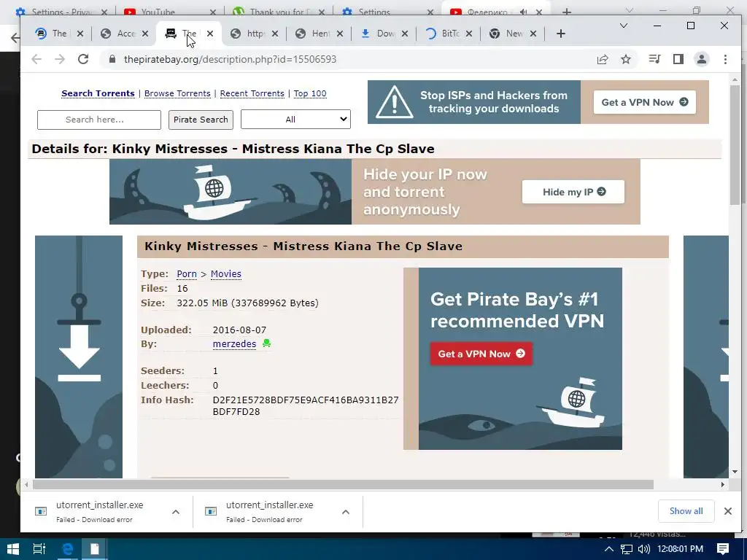Image resolution: width=747 pixels, height=560 pixels.
Task: Close the YouTube tab in background window
Action: (213, 12)
